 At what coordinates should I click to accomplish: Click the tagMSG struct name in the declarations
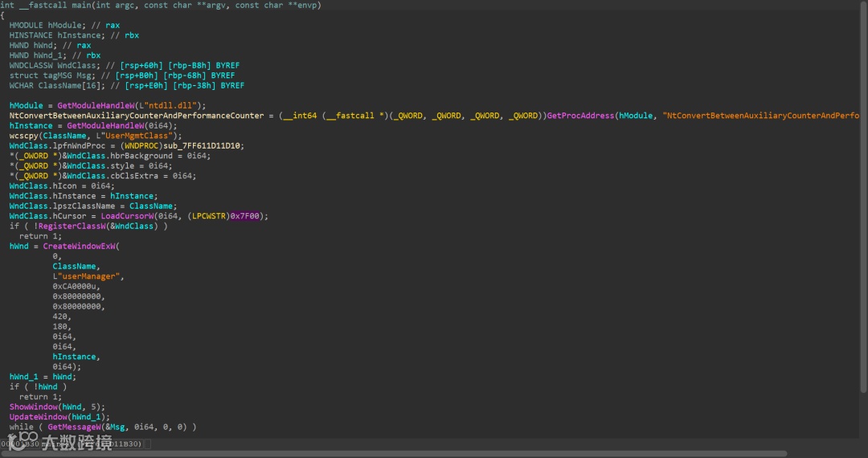click(58, 76)
